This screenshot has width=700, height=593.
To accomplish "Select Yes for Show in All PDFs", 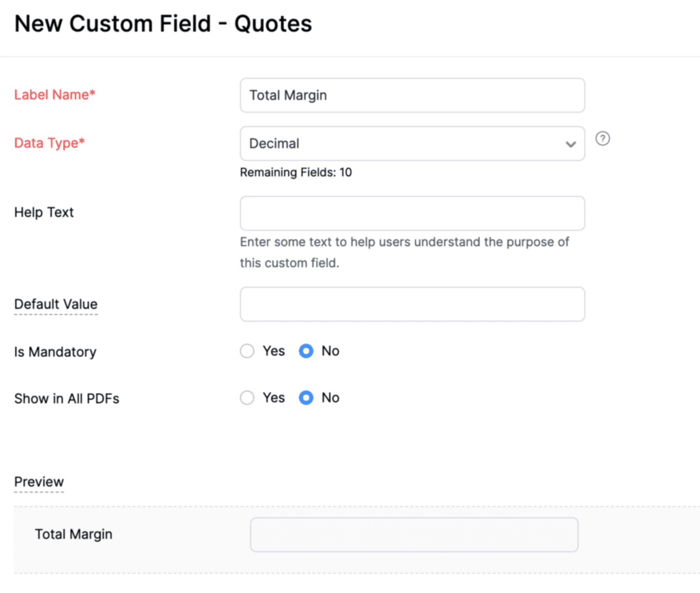I will [x=247, y=398].
